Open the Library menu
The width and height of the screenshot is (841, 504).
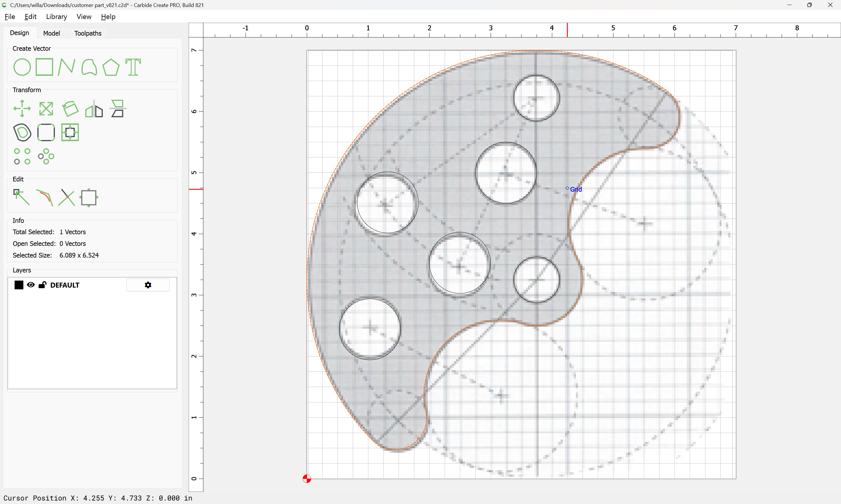[x=56, y=17]
